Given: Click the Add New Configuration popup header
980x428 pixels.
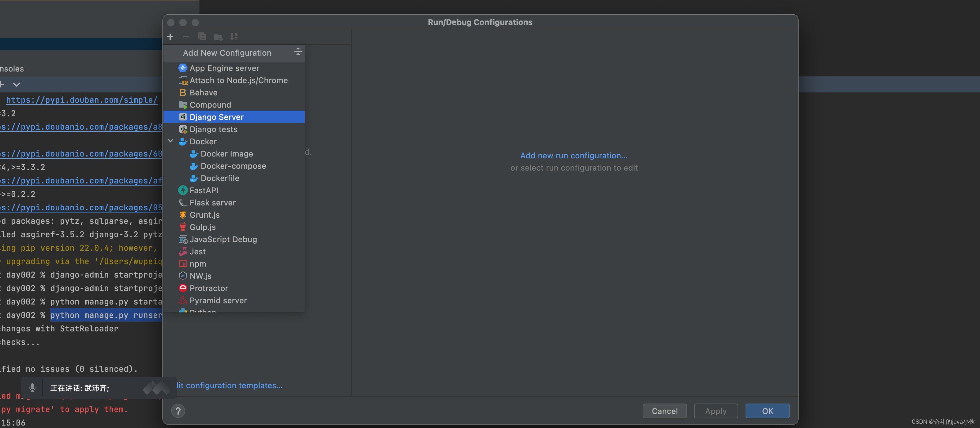Looking at the screenshot, I should (x=234, y=53).
